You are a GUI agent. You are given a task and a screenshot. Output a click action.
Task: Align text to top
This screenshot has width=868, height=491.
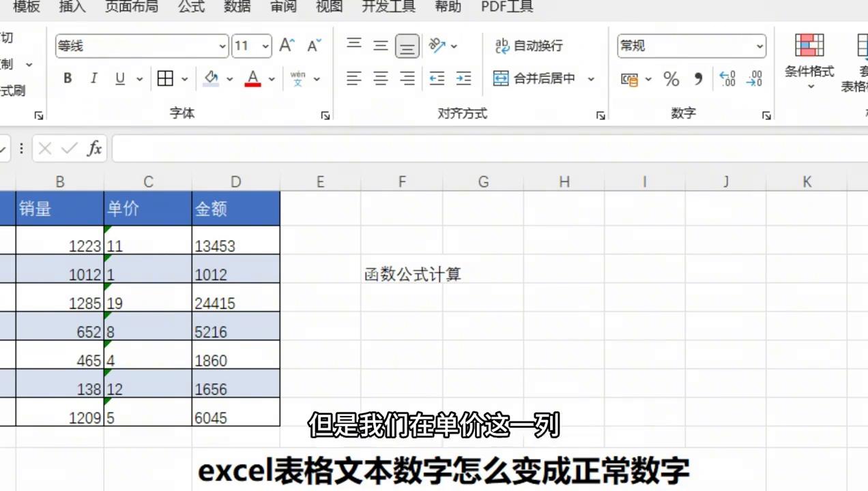[x=353, y=46]
